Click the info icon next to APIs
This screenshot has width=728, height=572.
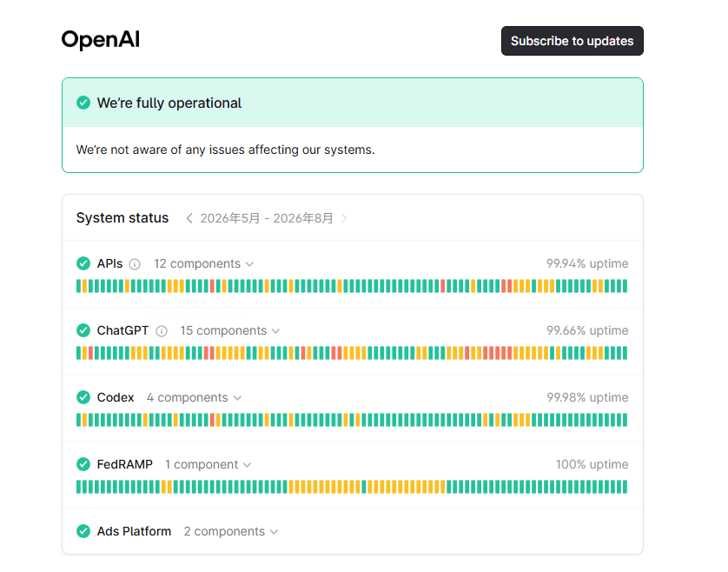[135, 264]
